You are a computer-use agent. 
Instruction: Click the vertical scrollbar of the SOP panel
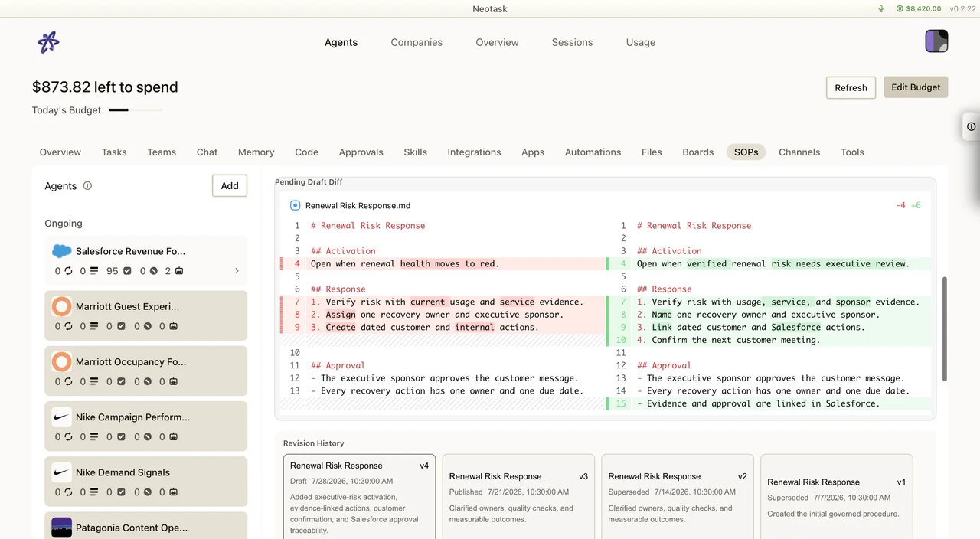click(945, 329)
